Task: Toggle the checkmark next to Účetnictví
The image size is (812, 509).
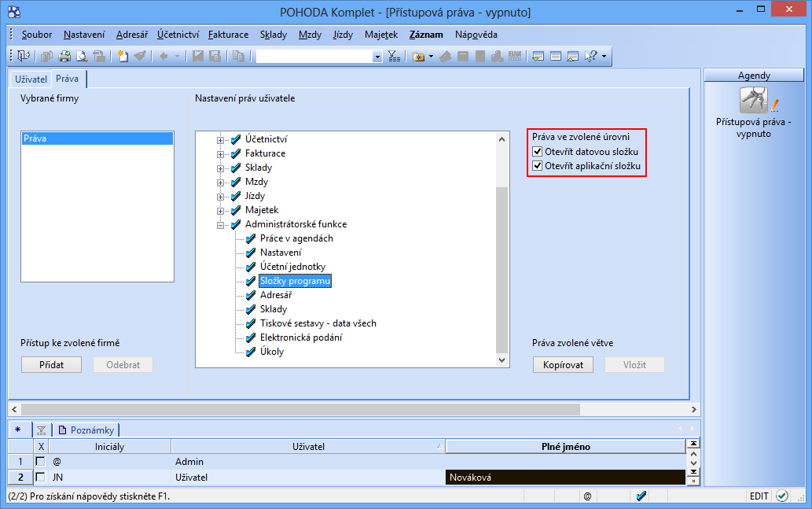Action: (236, 139)
